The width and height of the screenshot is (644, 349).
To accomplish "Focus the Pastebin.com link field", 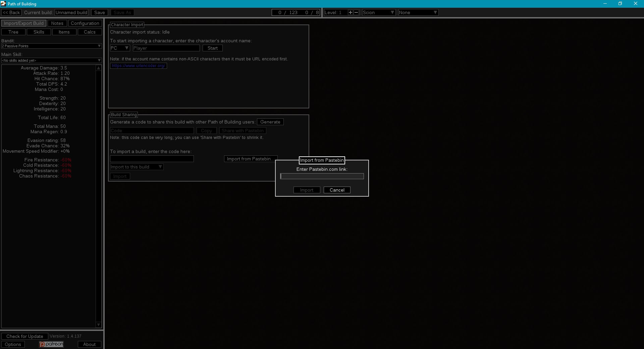I will coord(322,176).
